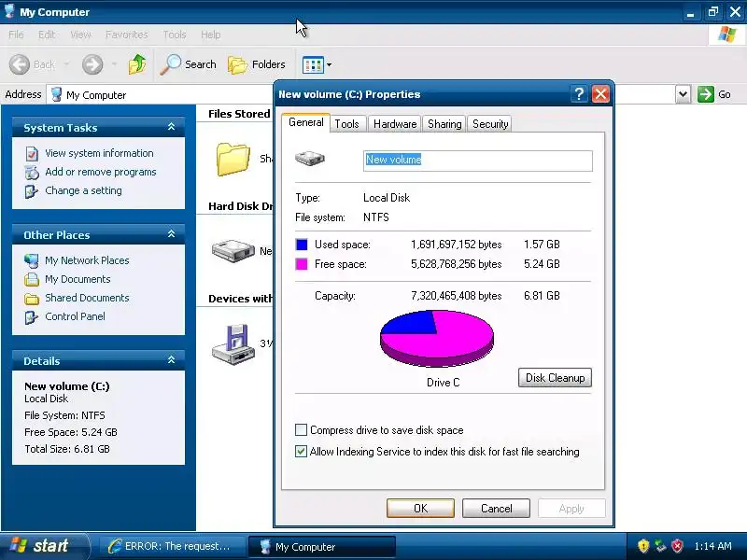Click the red security alert tray icon

click(x=678, y=546)
